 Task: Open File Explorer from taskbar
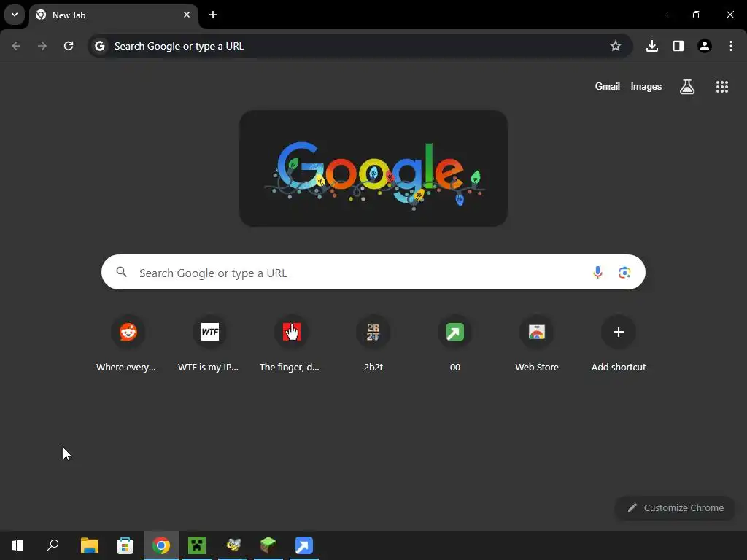[90, 545]
